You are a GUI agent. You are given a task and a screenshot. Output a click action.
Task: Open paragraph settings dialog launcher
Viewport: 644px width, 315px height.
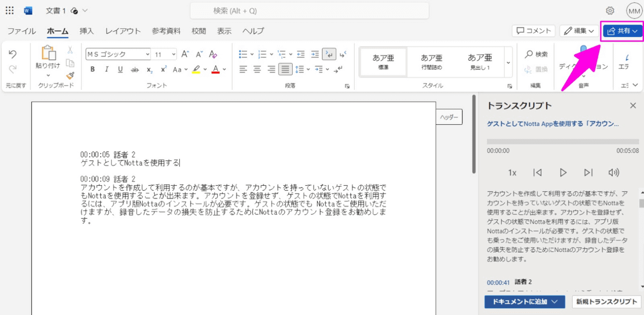(x=347, y=86)
